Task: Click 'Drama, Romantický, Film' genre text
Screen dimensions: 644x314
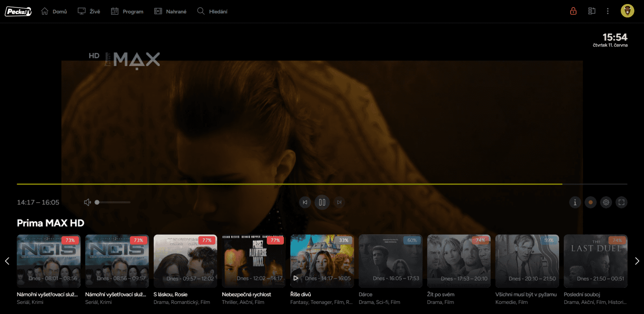Action: coord(182,302)
